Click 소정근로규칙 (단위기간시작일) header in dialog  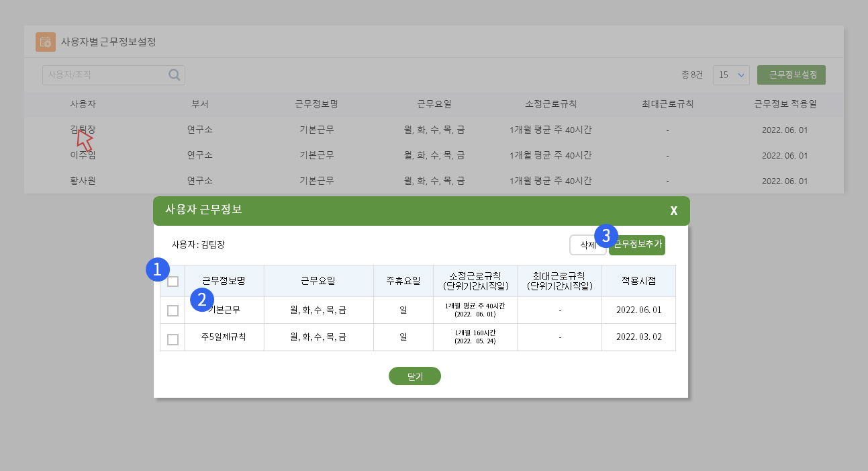pyautogui.click(x=475, y=282)
